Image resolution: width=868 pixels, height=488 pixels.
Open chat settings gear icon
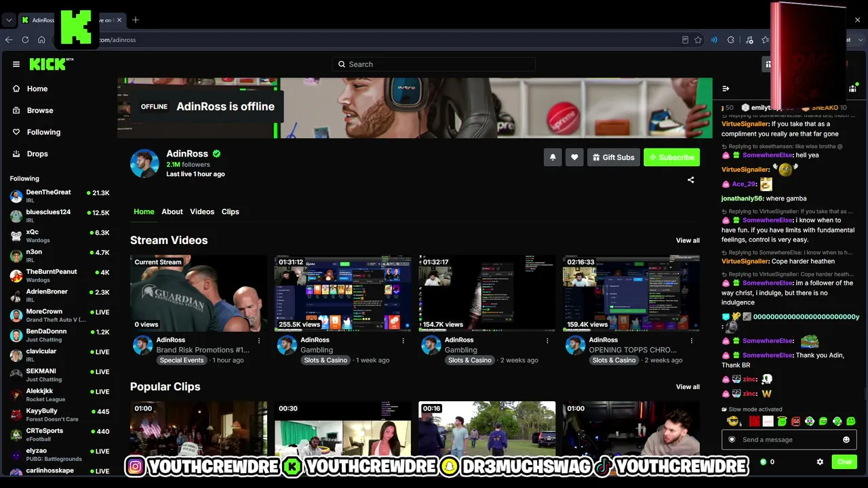[x=820, y=462]
